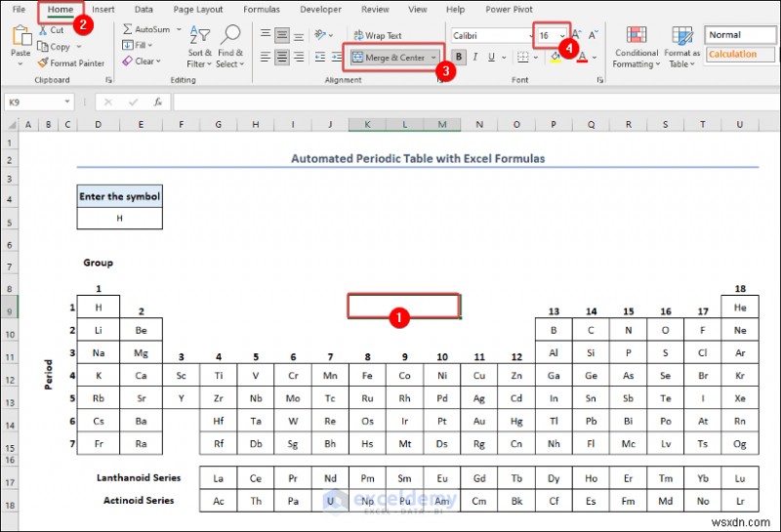
Task: Toggle center horizontal alignment
Action: pyautogui.click(x=282, y=57)
